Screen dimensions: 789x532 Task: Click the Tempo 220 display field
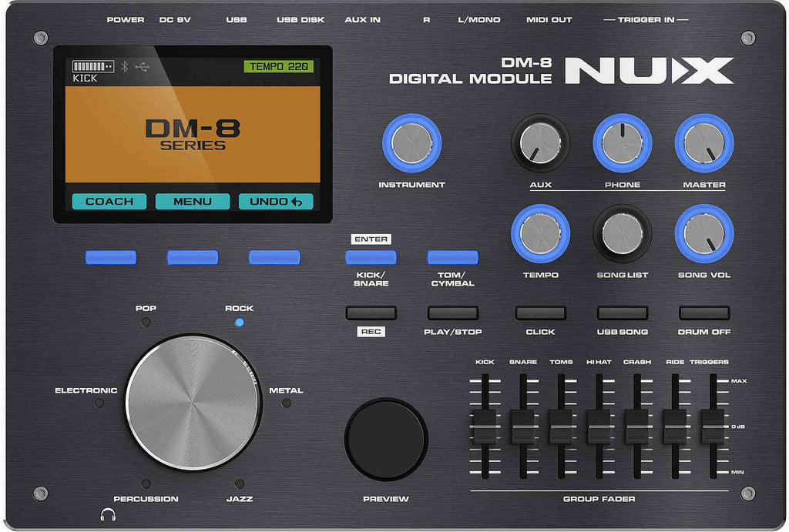279,67
